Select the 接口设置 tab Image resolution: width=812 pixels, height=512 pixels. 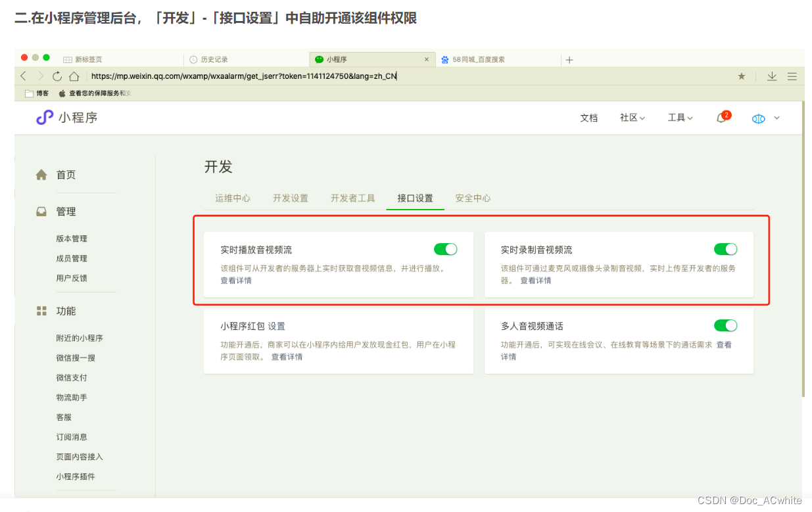(416, 198)
